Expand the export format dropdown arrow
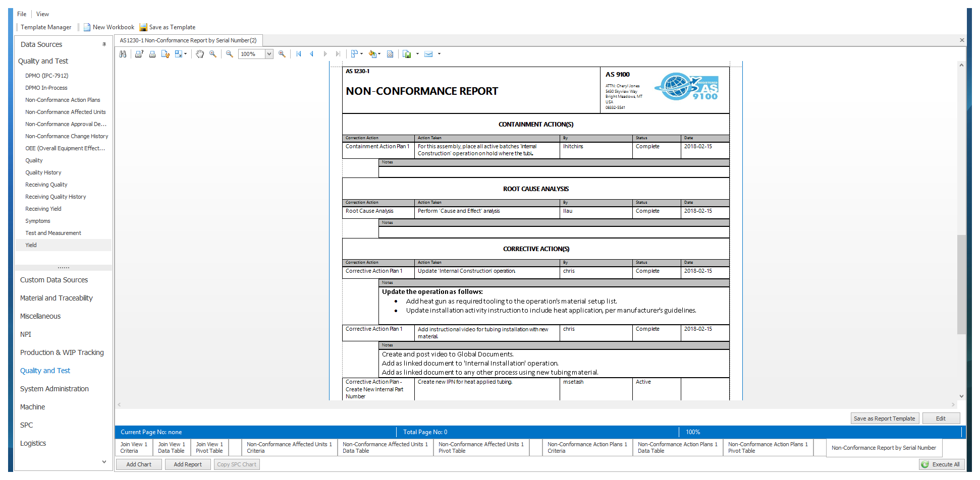980x480 pixels. [417, 54]
